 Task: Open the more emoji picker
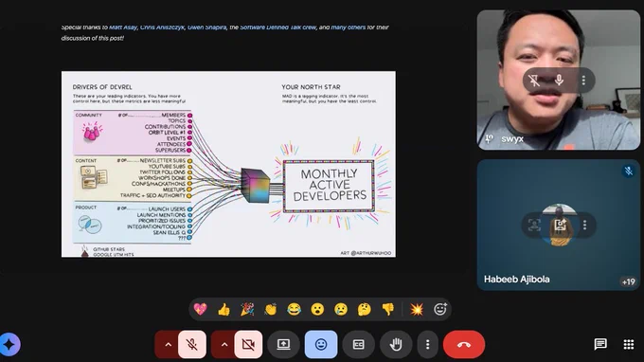(x=439, y=309)
